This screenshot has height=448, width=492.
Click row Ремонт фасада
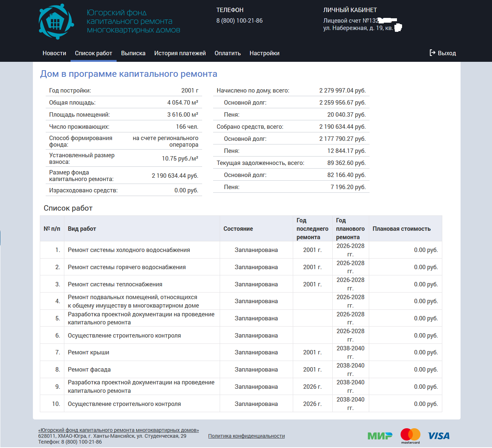tap(241, 370)
